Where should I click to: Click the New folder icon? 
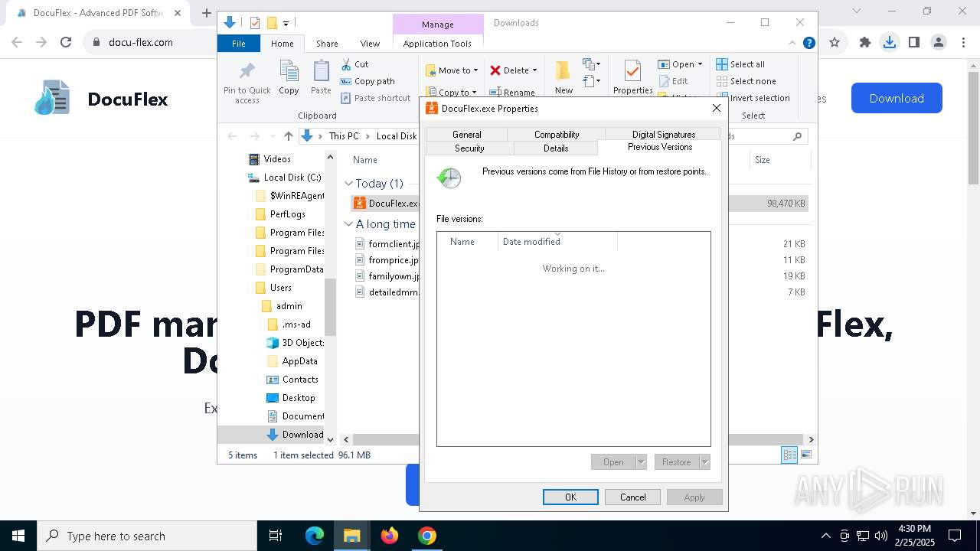coord(563,78)
